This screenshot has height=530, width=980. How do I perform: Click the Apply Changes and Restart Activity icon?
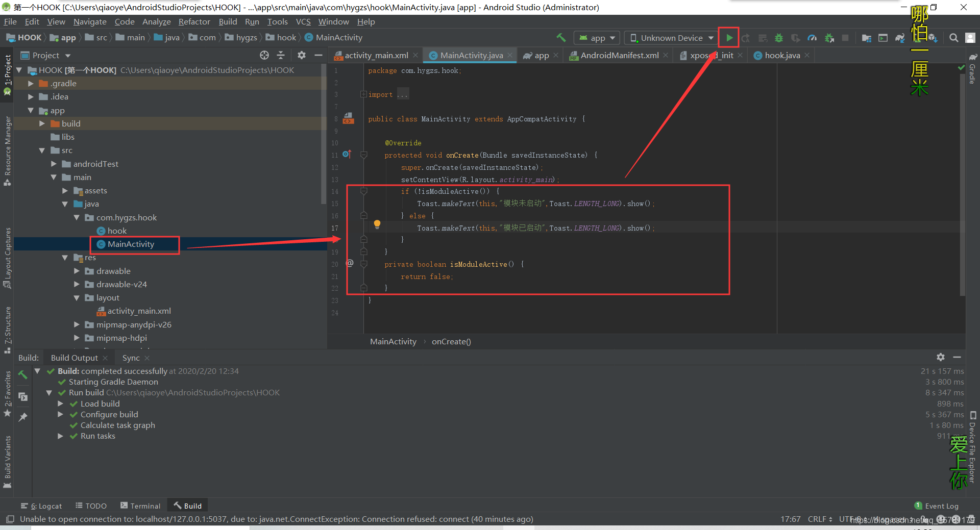click(x=746, y=38)
